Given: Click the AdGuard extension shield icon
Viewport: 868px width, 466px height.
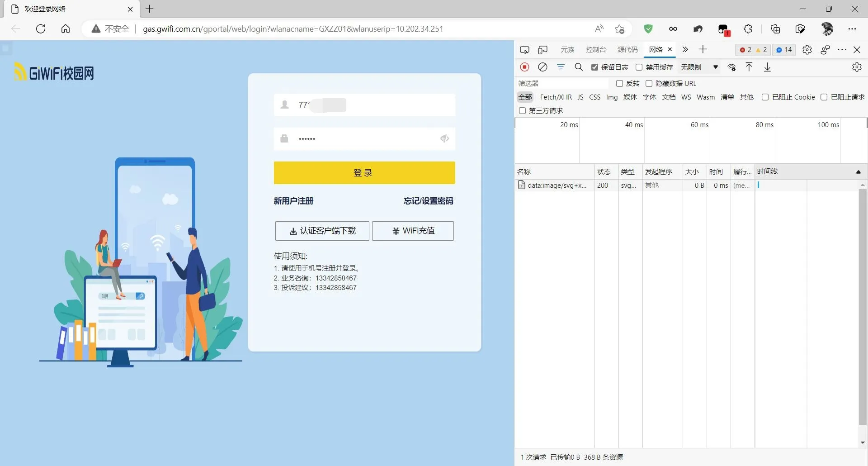Looking at the screenshot, I should (648, 29).
